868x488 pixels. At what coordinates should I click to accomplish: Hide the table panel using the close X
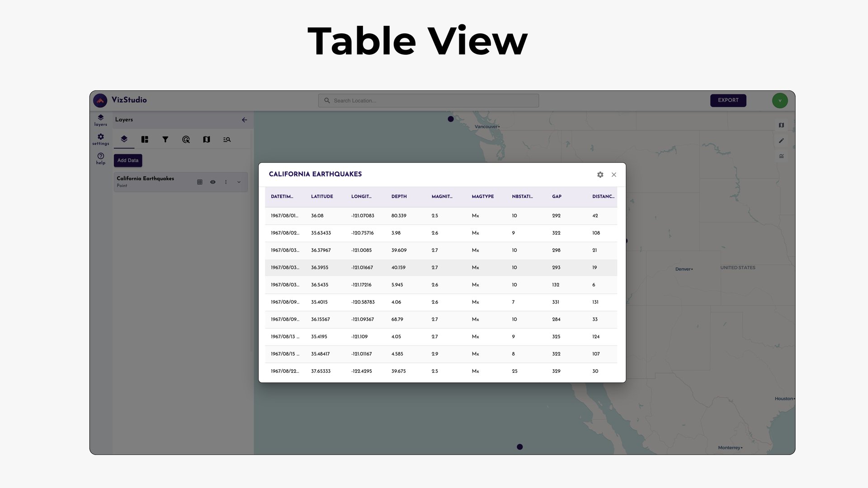[613, 174]
